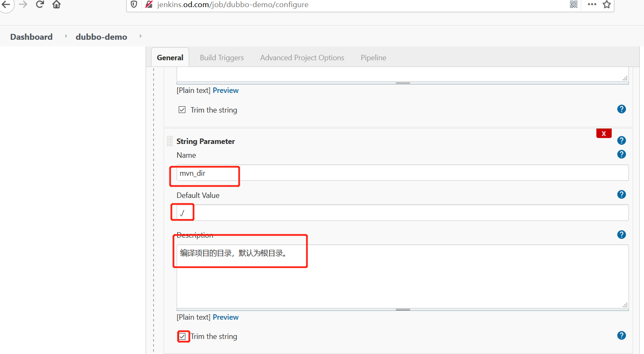Switch to the General tab

point(170,57)
